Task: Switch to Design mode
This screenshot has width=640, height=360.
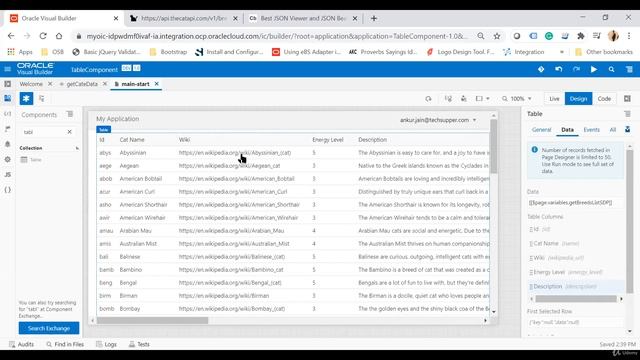Action: pyautogui.click(x=578, y=99)
